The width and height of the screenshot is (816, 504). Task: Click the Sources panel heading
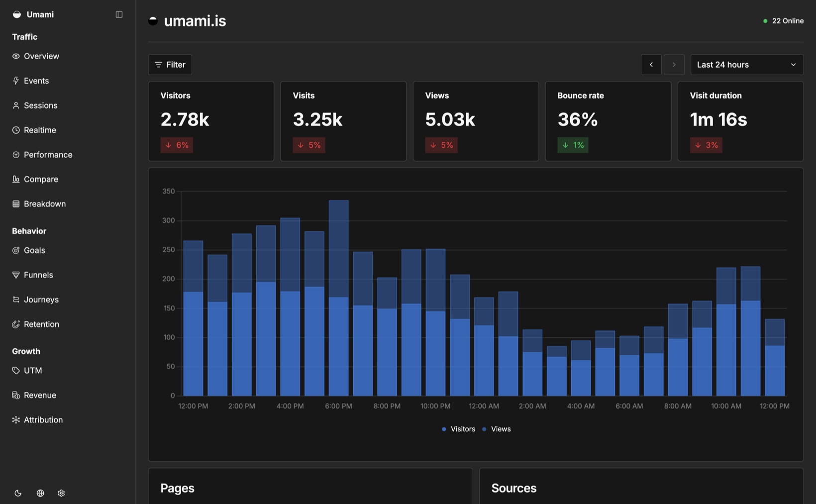(514, 488)
